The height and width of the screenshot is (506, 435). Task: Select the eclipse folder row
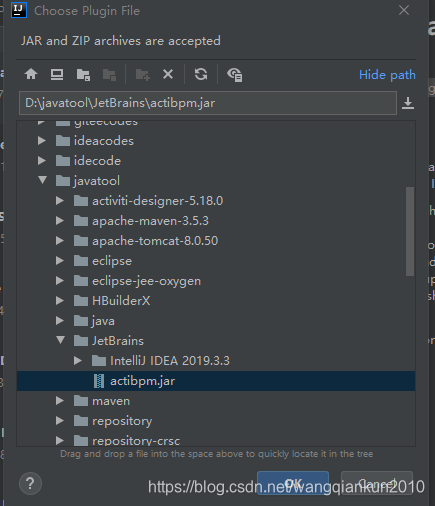point(216,261)
